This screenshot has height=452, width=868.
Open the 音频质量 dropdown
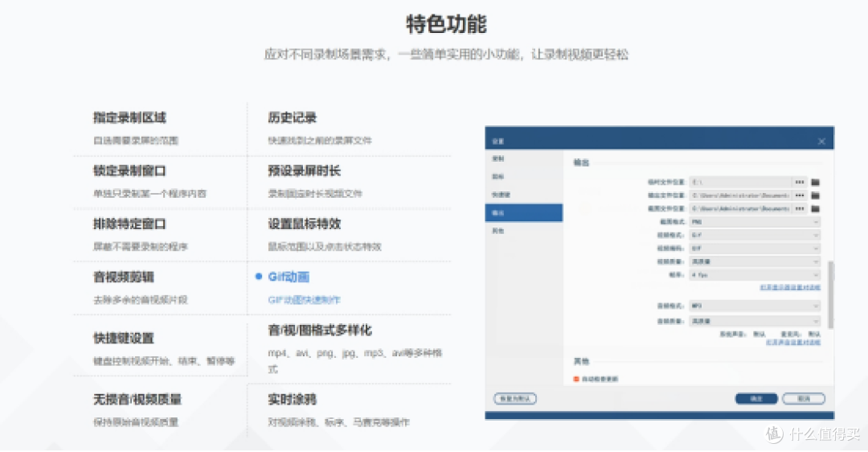tap(755, 321)
